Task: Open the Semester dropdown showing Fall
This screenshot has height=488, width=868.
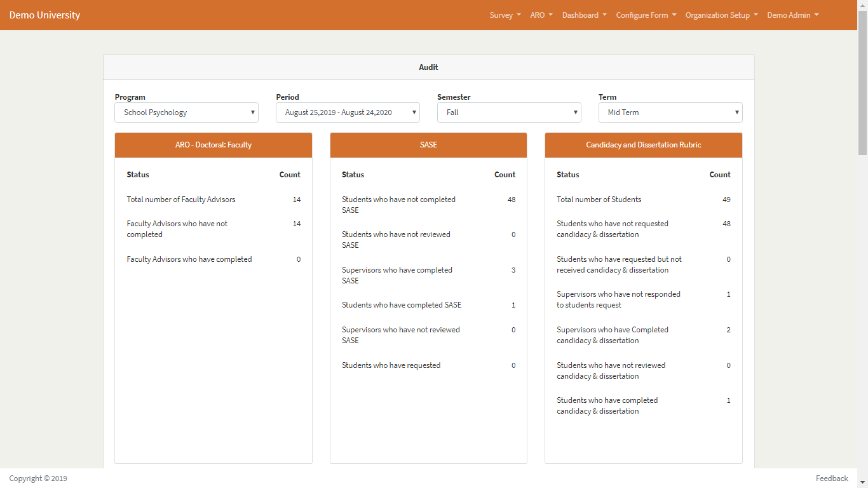Action: click(x=508, y=112)
